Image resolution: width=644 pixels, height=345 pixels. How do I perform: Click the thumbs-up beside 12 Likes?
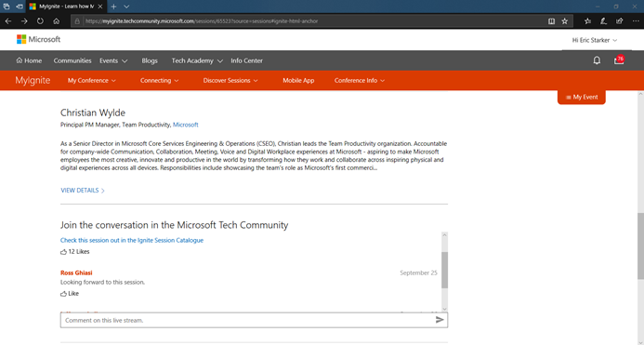pyautogui.click(x=63, y=252)
